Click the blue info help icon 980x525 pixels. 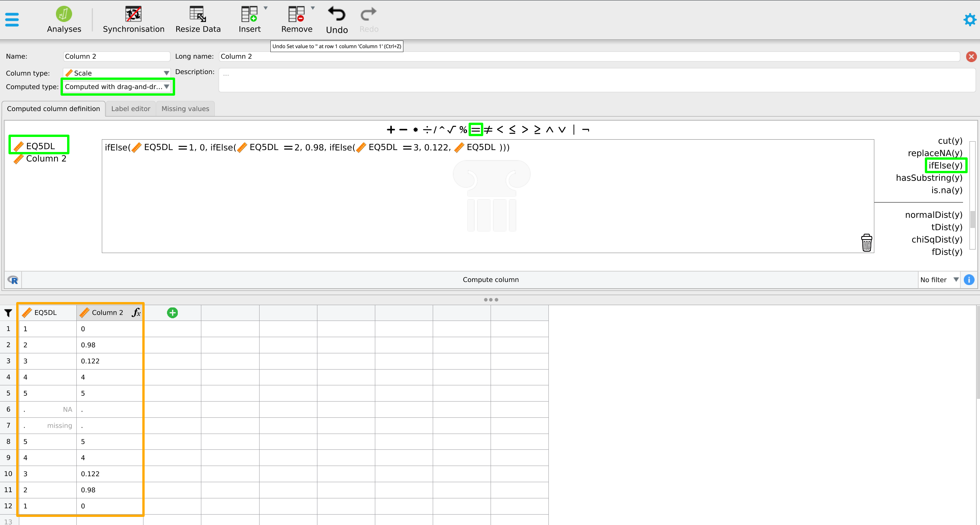coord(969,280)
